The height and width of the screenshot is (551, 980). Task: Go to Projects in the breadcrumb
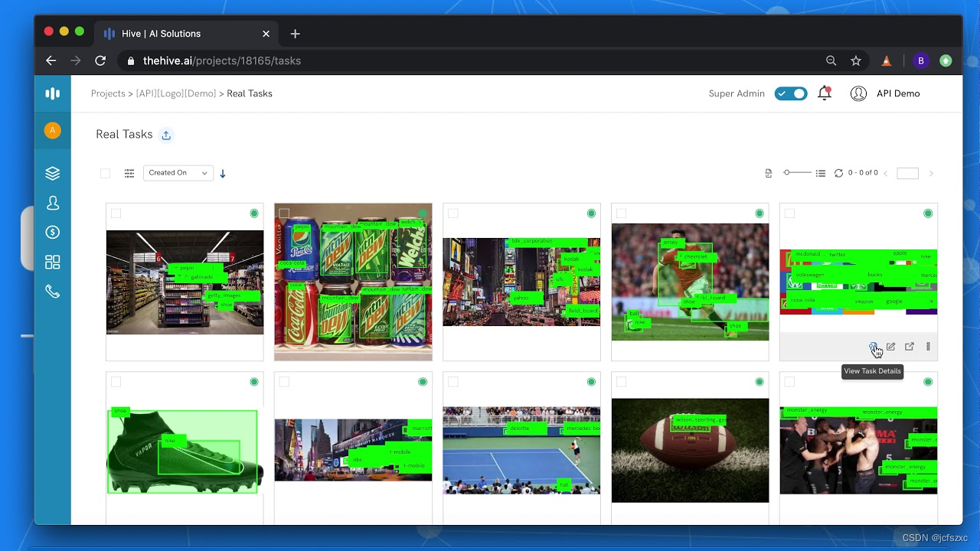(108, 93)
